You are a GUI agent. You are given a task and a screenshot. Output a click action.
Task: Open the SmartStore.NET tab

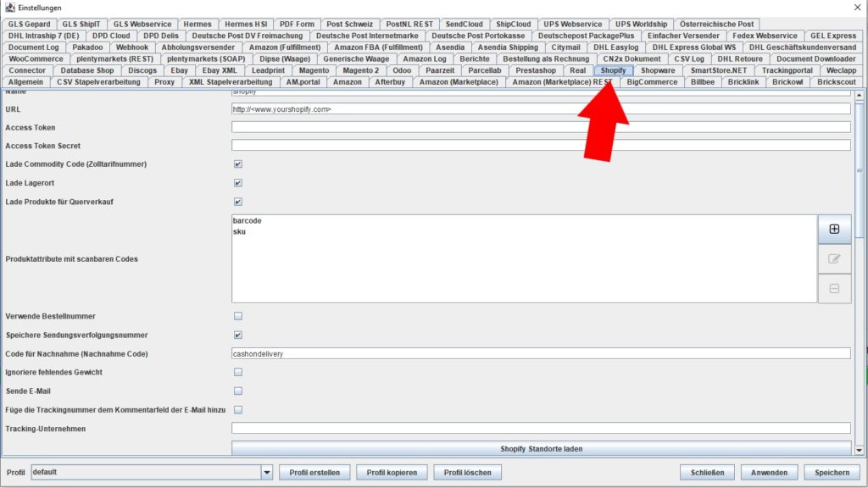[x=719, y=70]
